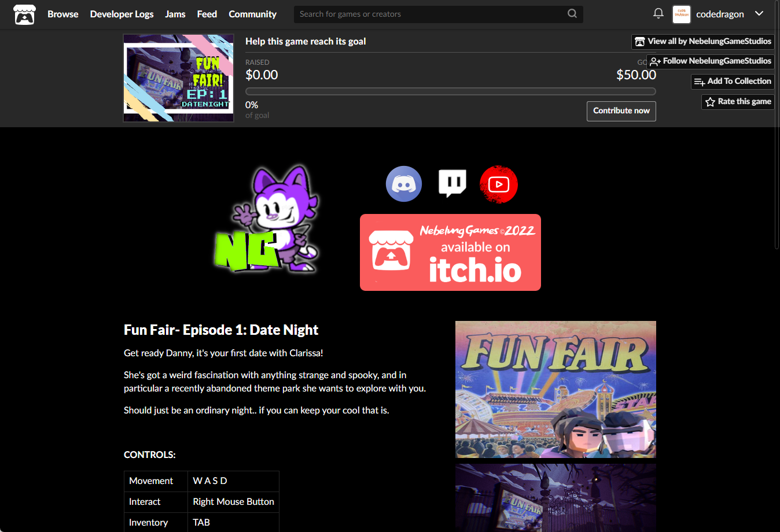Open the Twitch icon link
The height and width of the screenshot is (532, 780).
452,184
